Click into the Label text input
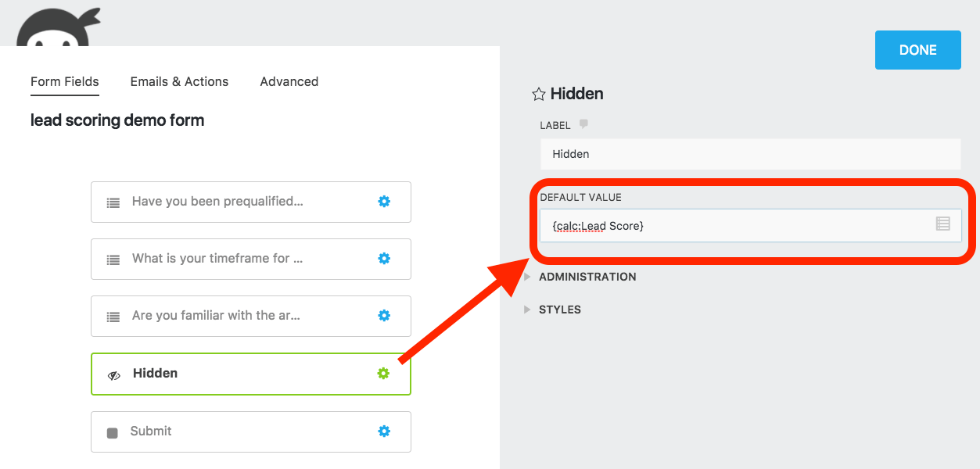This screenshot has height=469, width=980. point(749,154)
